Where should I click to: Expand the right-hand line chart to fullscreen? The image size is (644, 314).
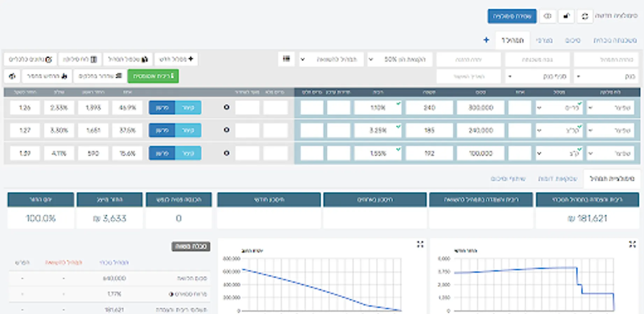(x=632, y=244)
